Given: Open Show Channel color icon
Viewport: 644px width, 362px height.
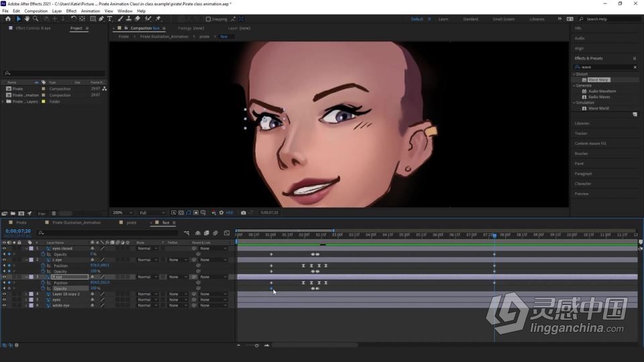Looking at the screenshot, I should tap(214, 213).
